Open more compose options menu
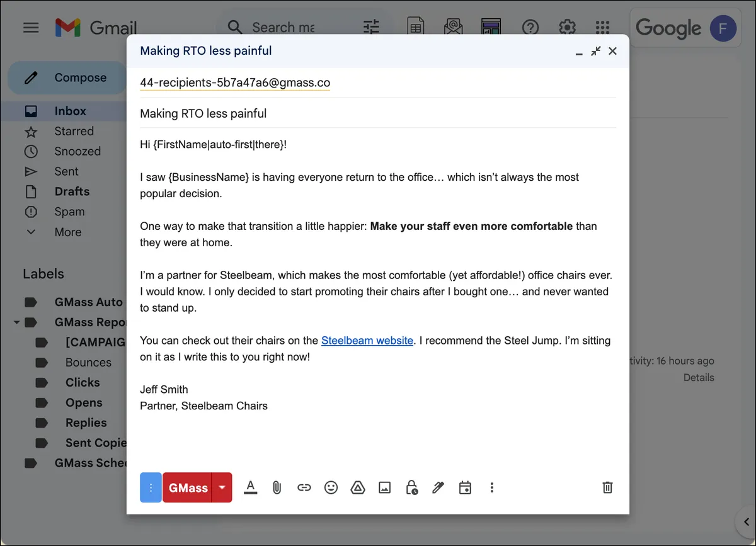This screenshot has width=756, height=546. coord(492,487)
